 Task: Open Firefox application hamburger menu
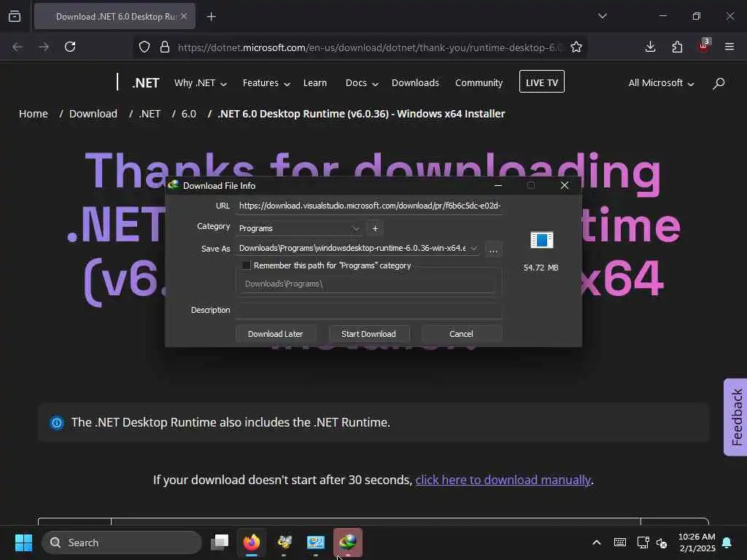[729, 47]
